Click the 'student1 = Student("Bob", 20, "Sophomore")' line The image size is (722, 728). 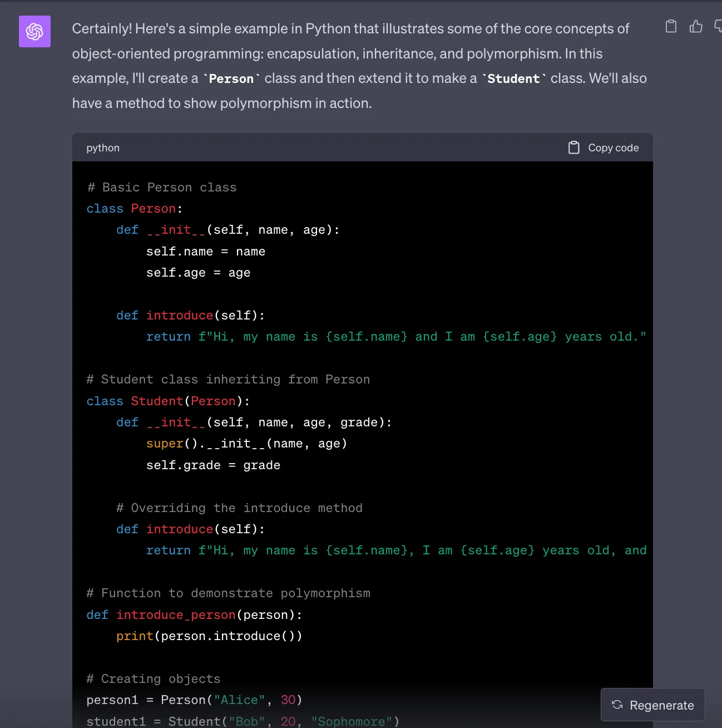tap(243, 722)
